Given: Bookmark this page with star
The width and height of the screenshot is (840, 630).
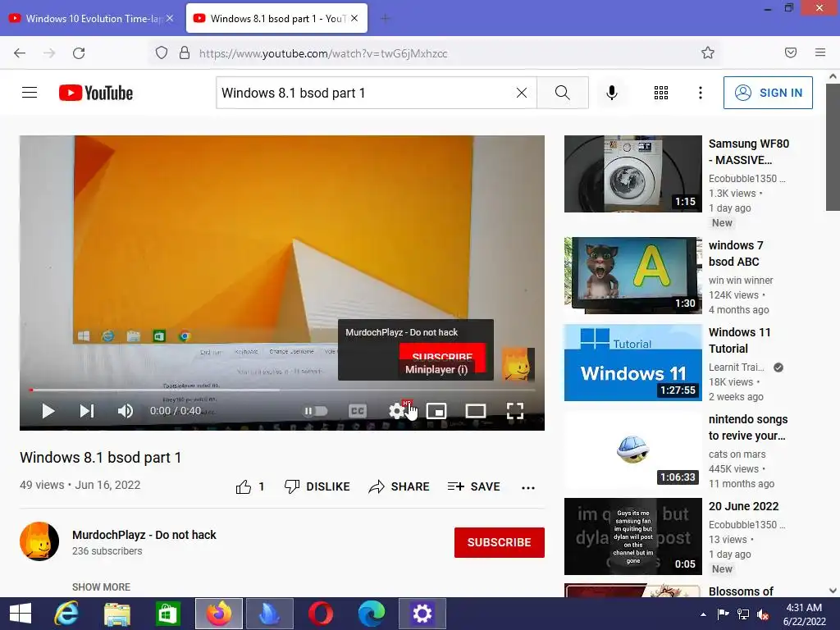Looking at the screenshot, I should point(708,52).
